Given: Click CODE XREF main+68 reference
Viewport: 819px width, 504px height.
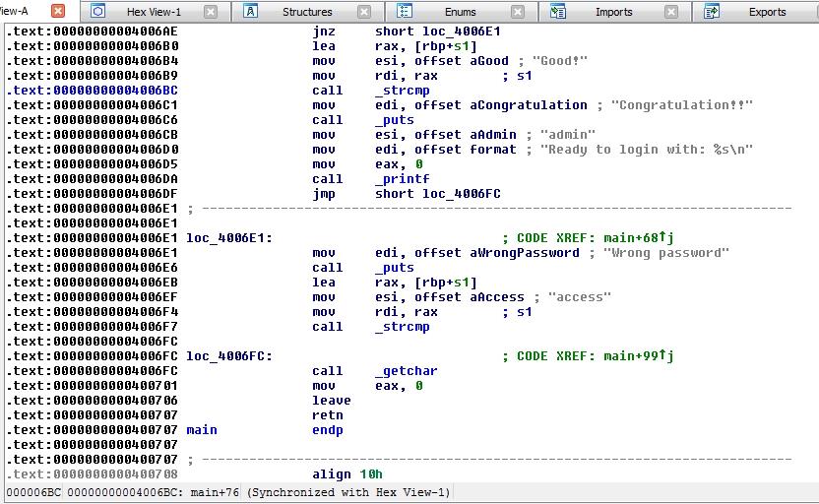Looking at the screenshot, I should (x=638, y=238).
